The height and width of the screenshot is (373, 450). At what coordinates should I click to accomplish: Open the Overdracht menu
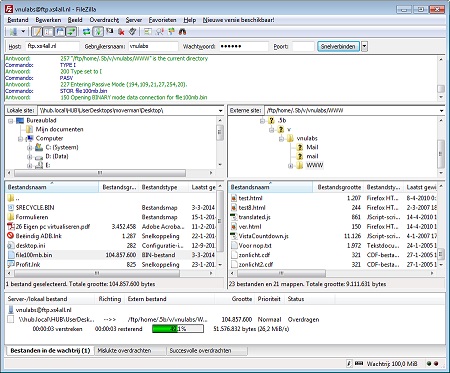click(x=104, y=20)
